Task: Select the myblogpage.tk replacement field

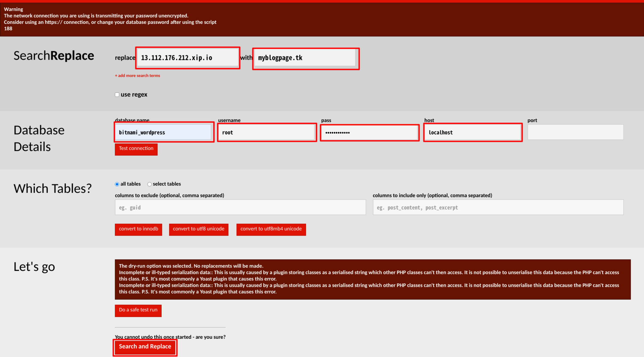Action: point(305,58)
